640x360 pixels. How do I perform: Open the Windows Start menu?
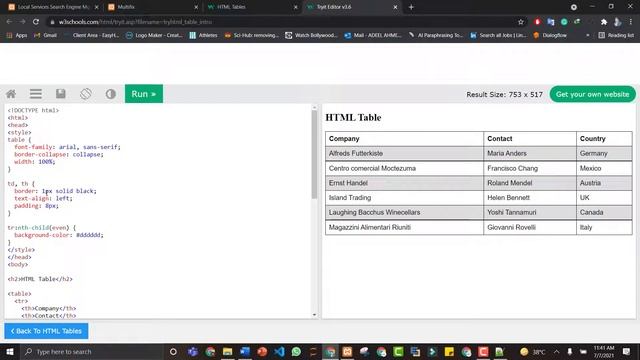tap(9, 351)
